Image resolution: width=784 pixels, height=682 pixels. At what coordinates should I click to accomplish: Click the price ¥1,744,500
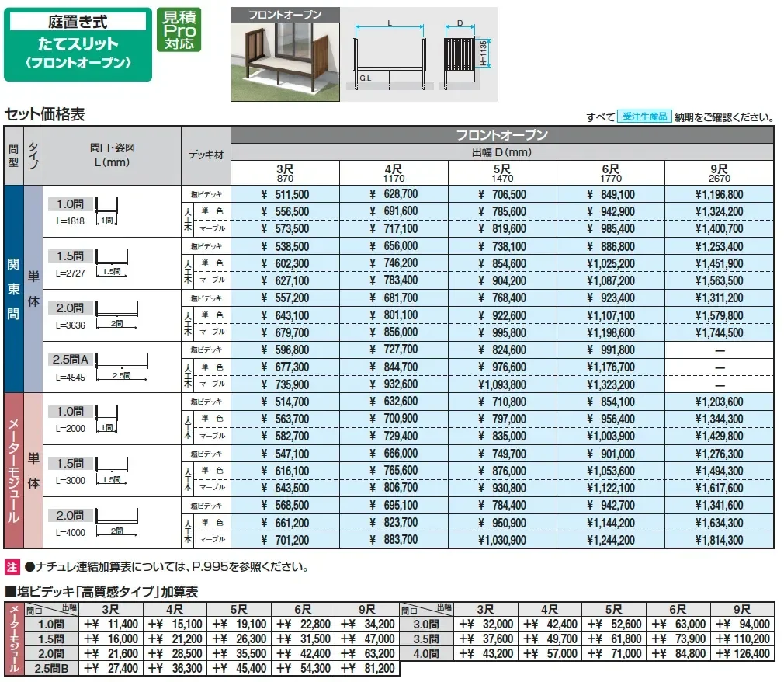coord(719,332)
